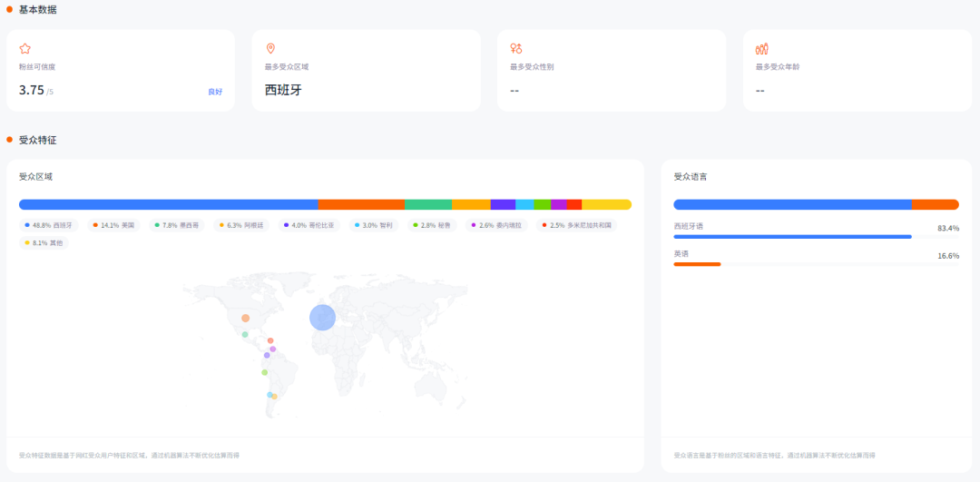Click the red Dominican Republic bubble on the map
This screenshot has height=482, width=980.
[x=270, y=340]
